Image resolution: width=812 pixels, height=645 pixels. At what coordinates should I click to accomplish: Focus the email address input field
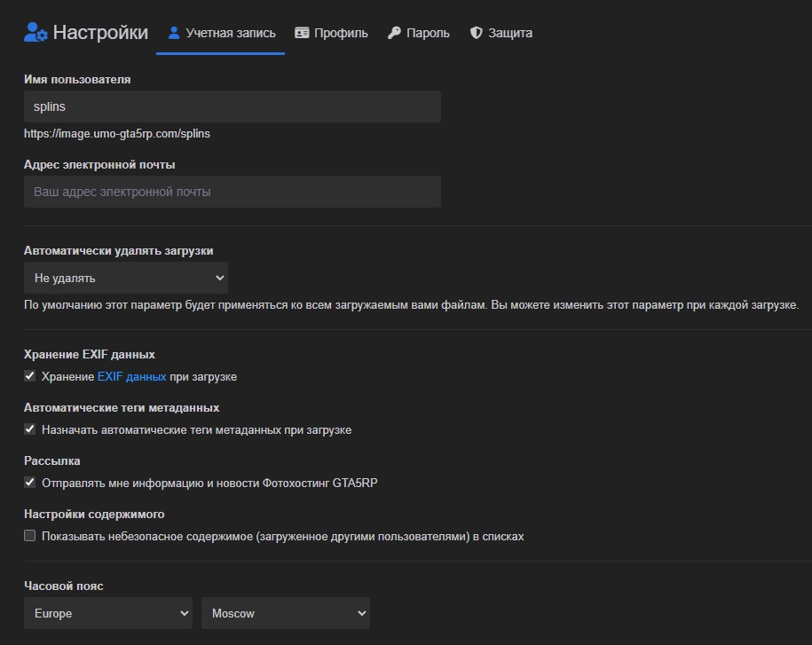tap(233, 192)
